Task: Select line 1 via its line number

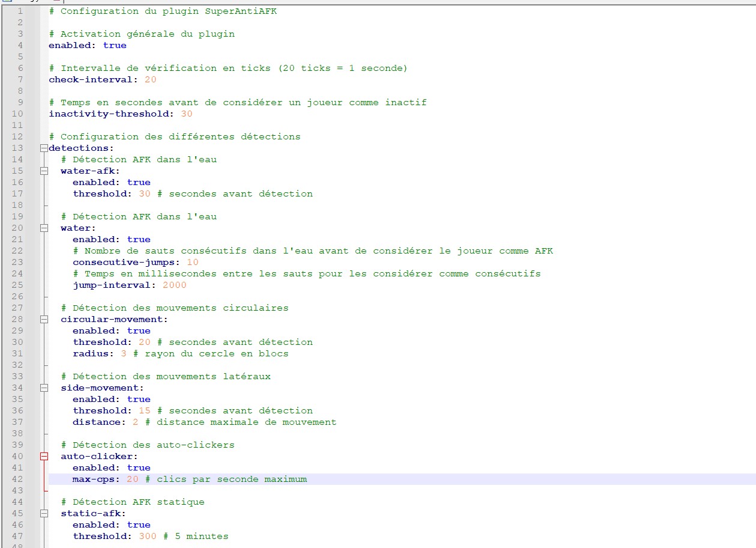Action: click(21, 11)
